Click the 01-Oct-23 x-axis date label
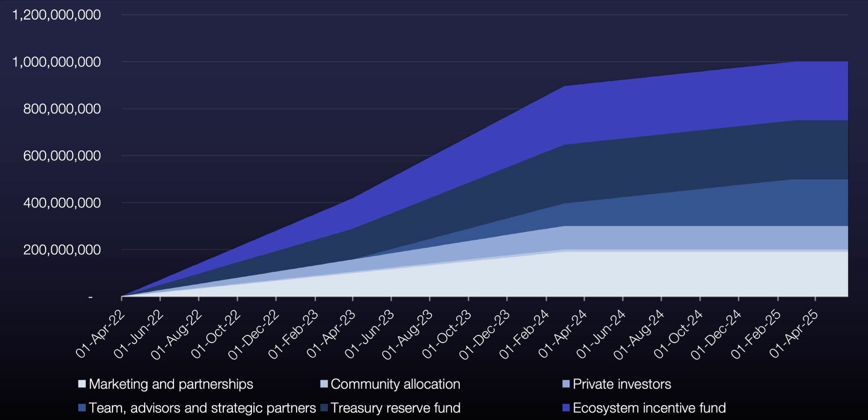 [447, 334]
